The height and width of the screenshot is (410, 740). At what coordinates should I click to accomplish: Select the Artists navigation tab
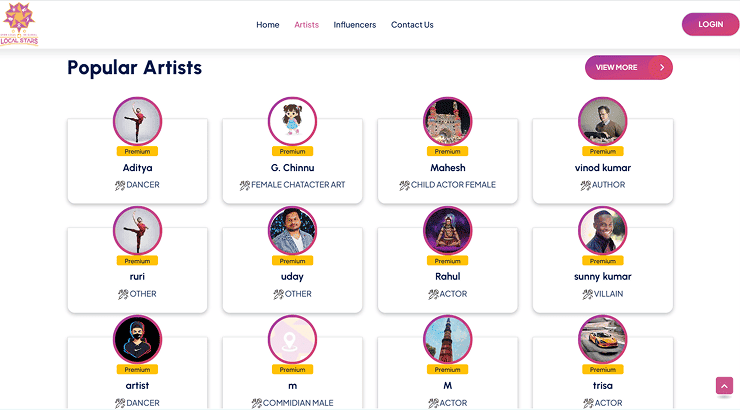[x=306, y=25]
